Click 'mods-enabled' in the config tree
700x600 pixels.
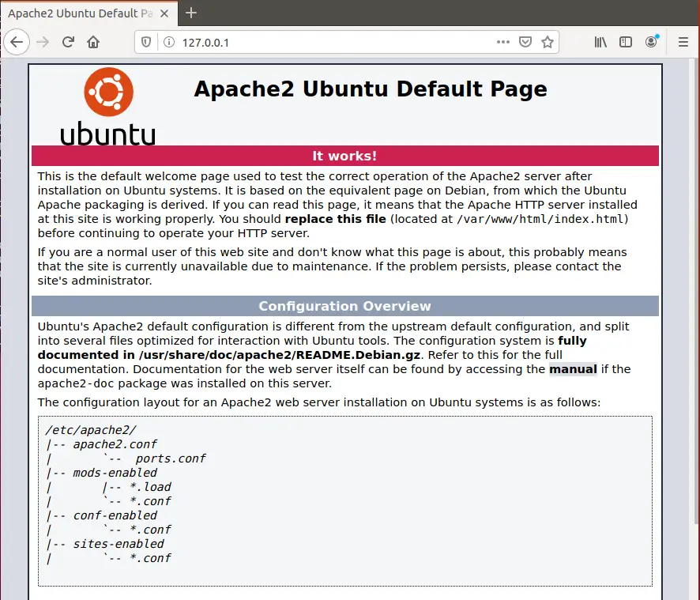(x=115, y=473)
